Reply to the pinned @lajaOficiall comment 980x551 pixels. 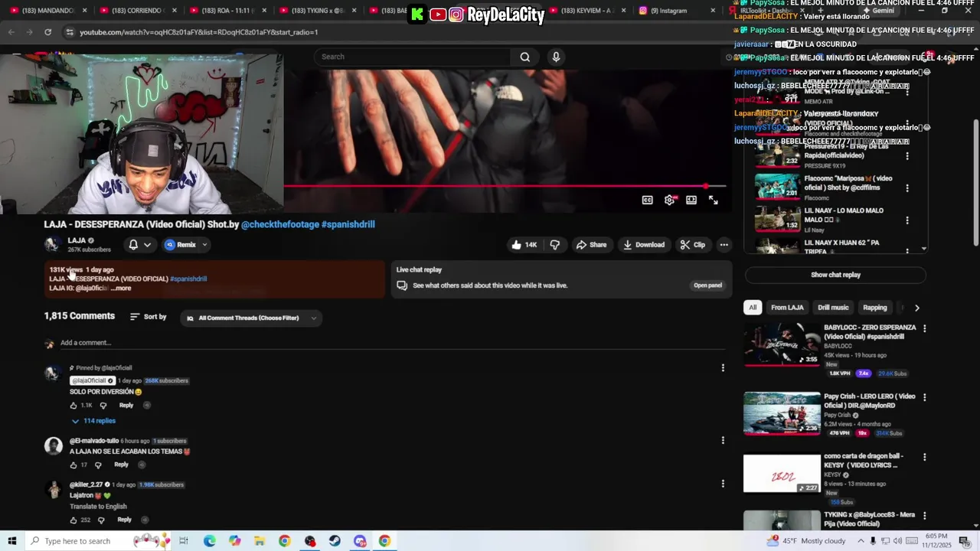pos(126,406)
